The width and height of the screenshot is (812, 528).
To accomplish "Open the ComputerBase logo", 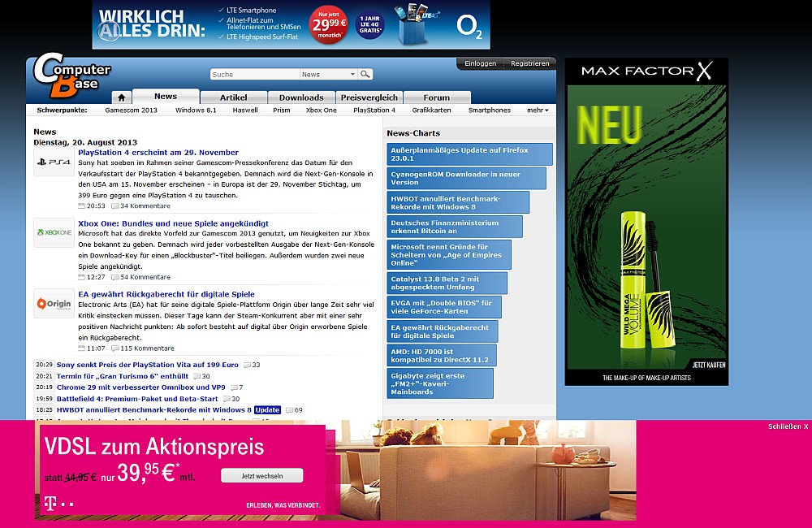I will coord(72,75).
